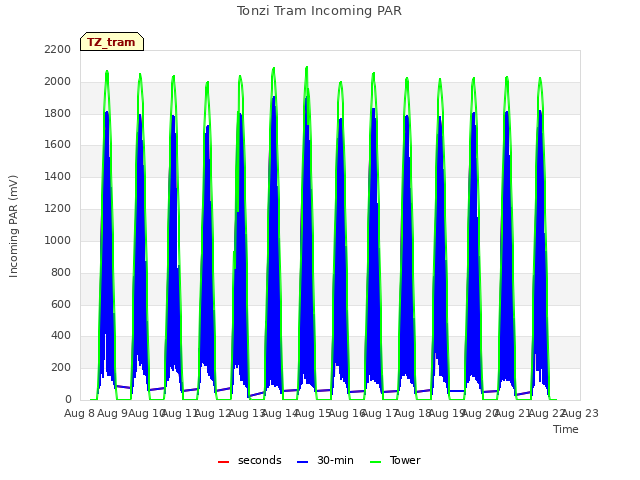Click the TZ_tram label badge
This screenshot has height=480, width=640.
[112, 42]
